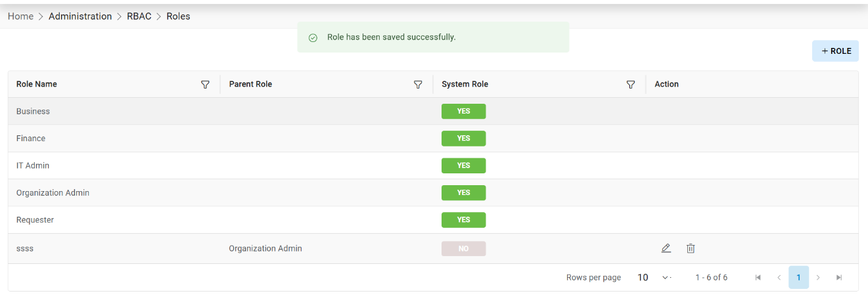
Task: Click the + ROLE button
Action: pos(835,51)
